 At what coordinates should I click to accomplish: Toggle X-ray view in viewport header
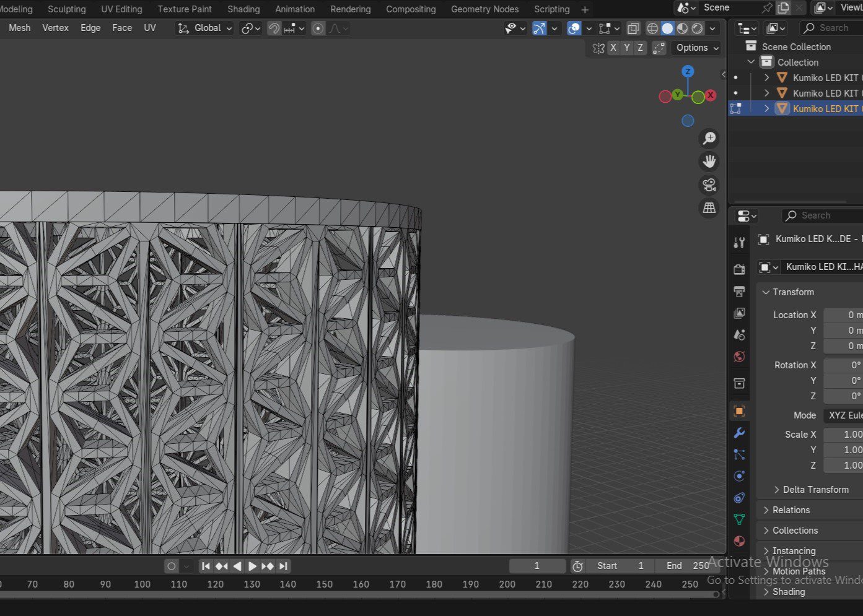tap(633, 28)
